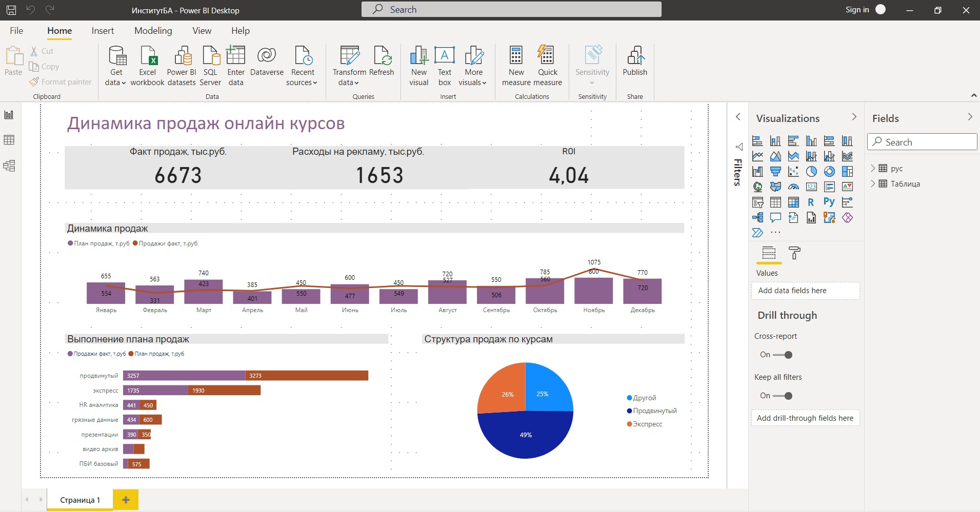This screenshot has width=980, height=512.
Task: Disable the Keep all filters toggle
Action: (783, 396)
